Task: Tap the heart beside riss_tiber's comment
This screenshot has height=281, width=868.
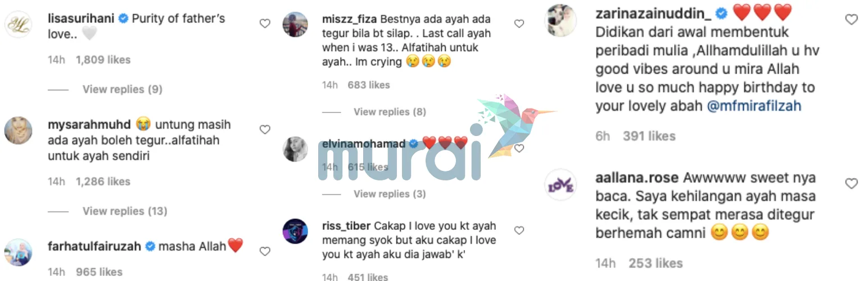Action: (x=519, y=230)
